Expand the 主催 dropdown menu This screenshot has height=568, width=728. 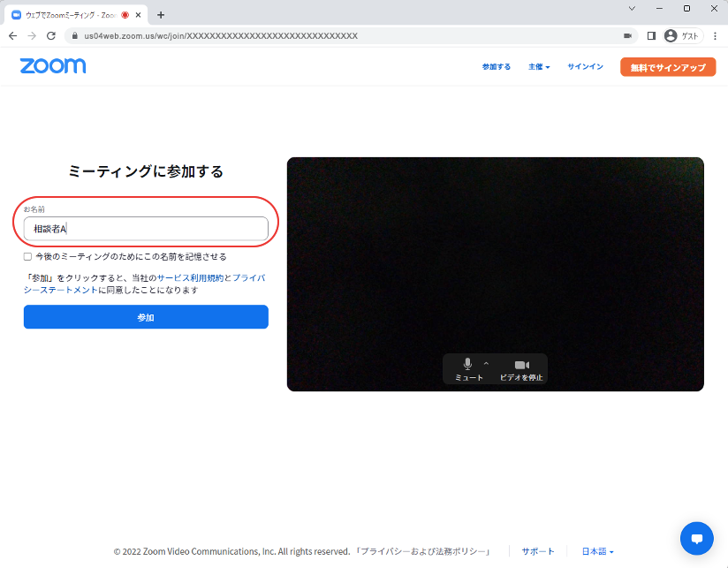[539, 67]
